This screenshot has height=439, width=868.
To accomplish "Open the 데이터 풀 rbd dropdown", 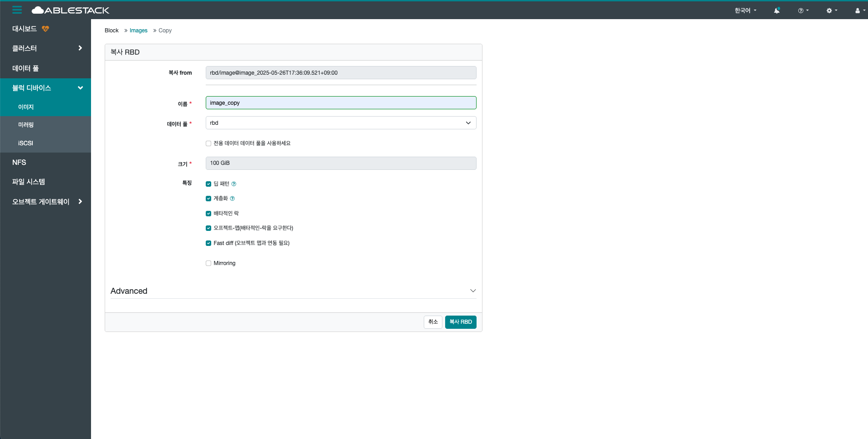I will tap(341, 123).
